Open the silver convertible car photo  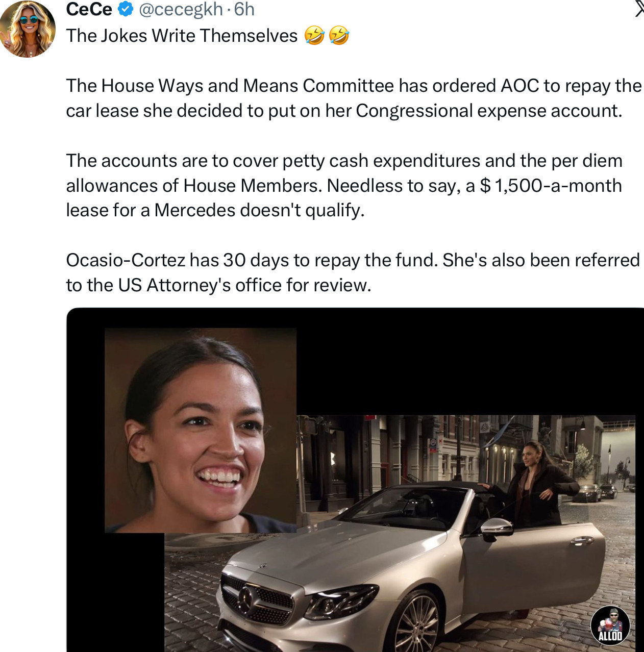(x=400, y=533)
